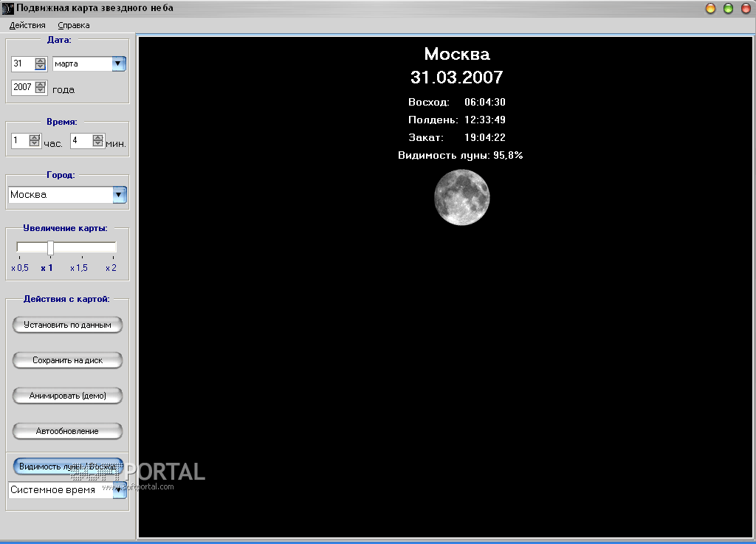Viewport: 756px width, 544px height.
Task: Click the Автообновление button
Action: 67,431
